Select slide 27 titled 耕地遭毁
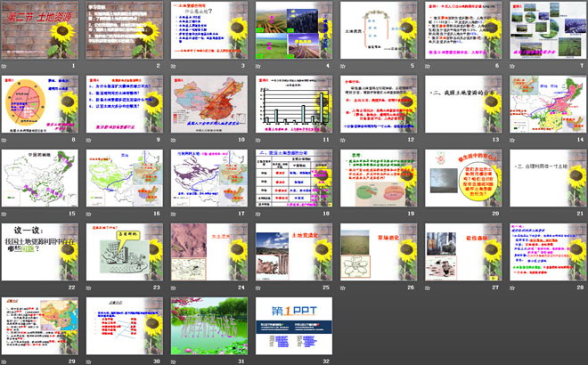 coord(461,251)
